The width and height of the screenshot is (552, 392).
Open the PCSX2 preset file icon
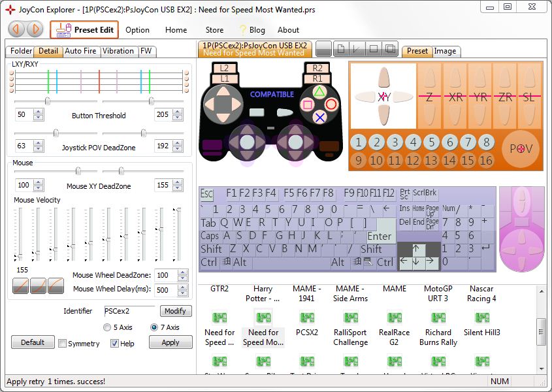tap(307, 318)
